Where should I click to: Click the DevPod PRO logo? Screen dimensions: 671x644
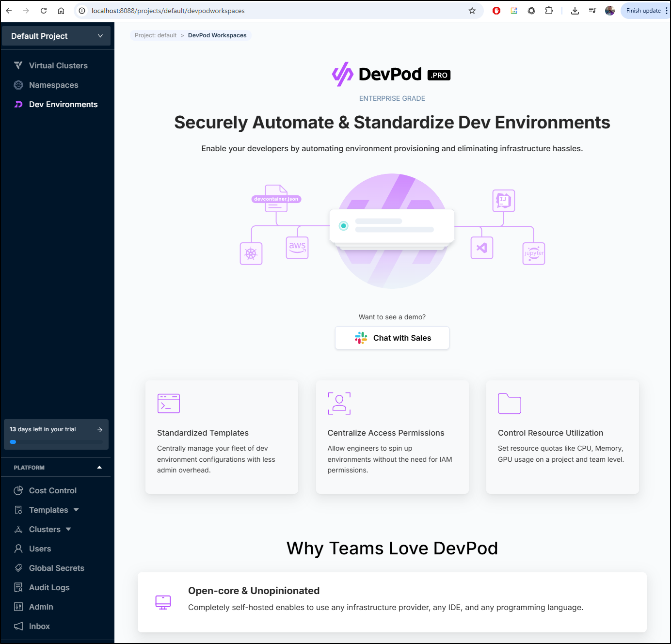pos(391,74)
